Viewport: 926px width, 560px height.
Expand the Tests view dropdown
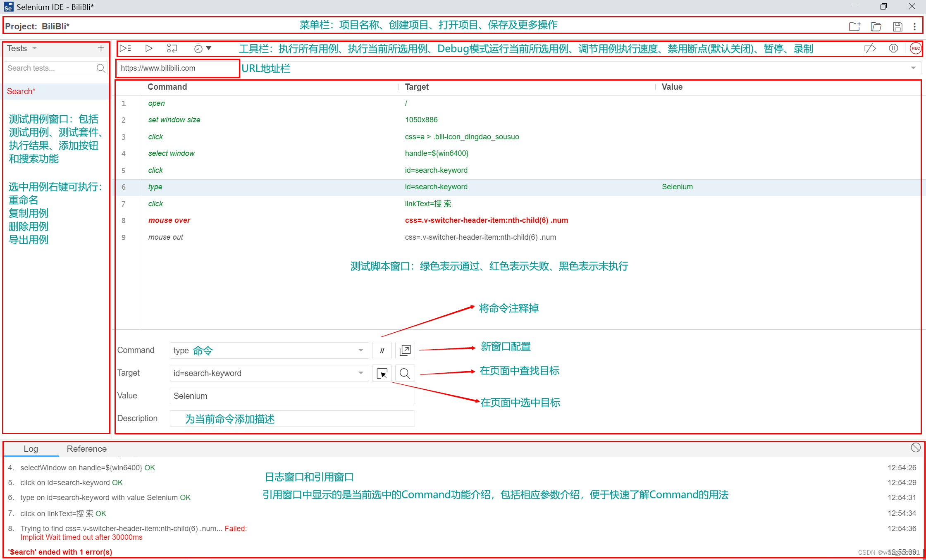[35, 48]
